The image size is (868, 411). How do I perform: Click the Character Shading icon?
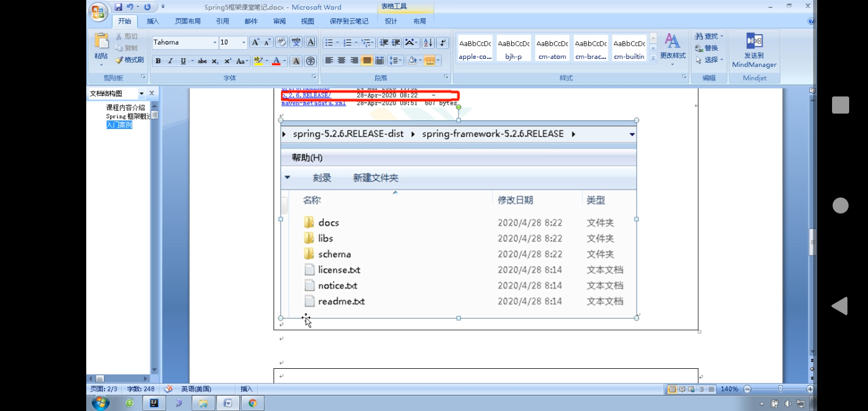(x=296, y=61)
